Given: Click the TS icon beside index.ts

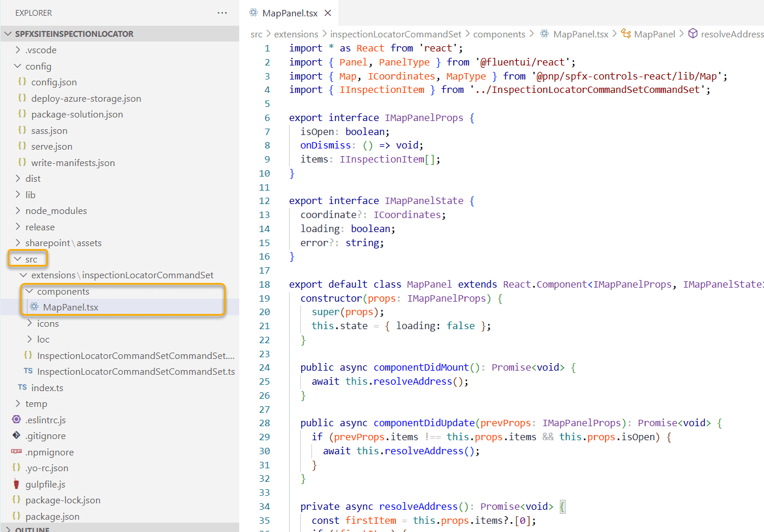Looking at the screenshot, I should click(x=22, y=388).
